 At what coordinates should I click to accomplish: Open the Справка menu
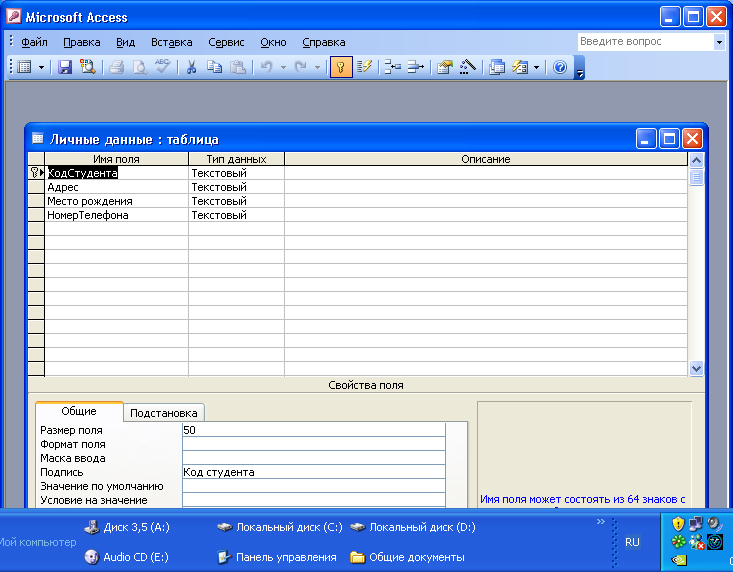pyautogui.click(x=324, y=42)
